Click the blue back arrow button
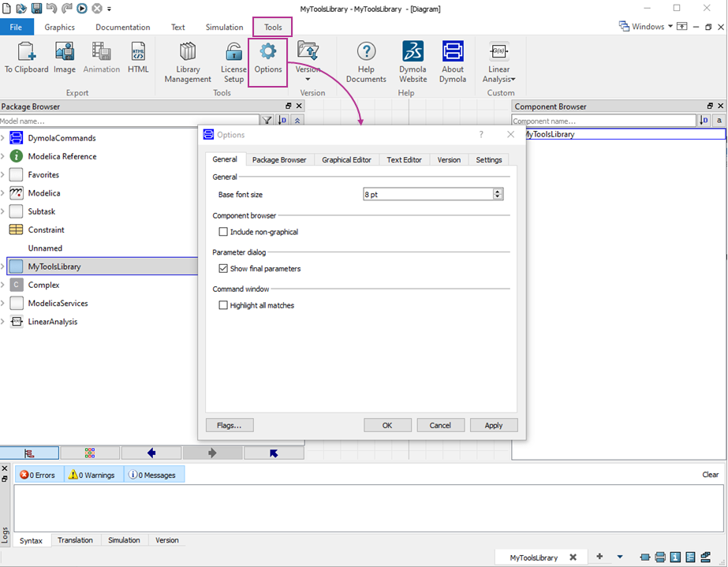Screen dimensions: 728x567 click(151, 453)
